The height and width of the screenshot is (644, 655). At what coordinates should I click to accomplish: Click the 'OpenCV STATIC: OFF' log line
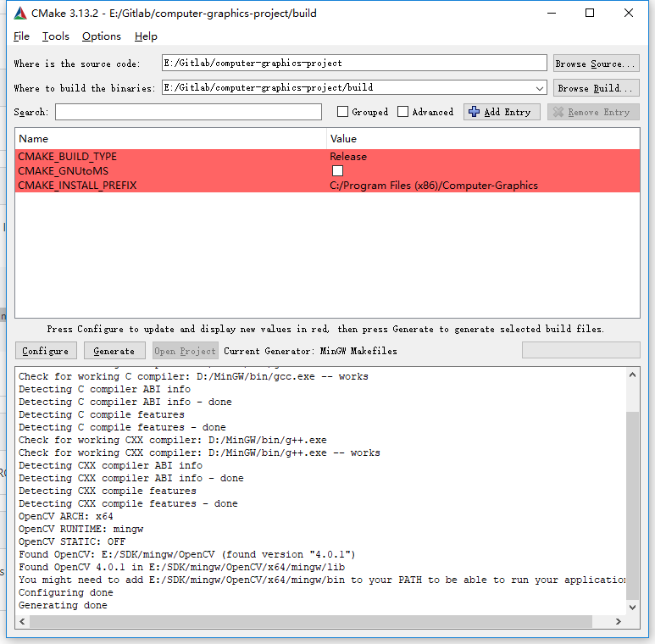71,541
